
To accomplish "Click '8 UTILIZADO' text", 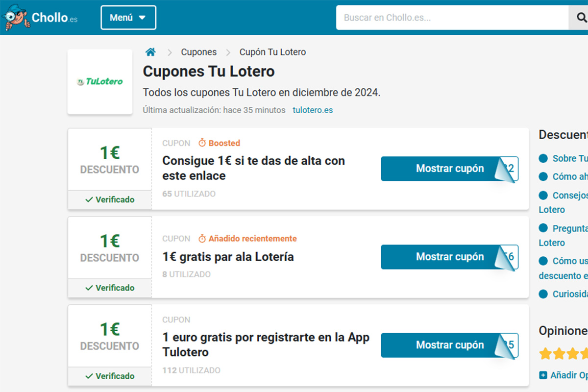I will (x=186, y=274).
